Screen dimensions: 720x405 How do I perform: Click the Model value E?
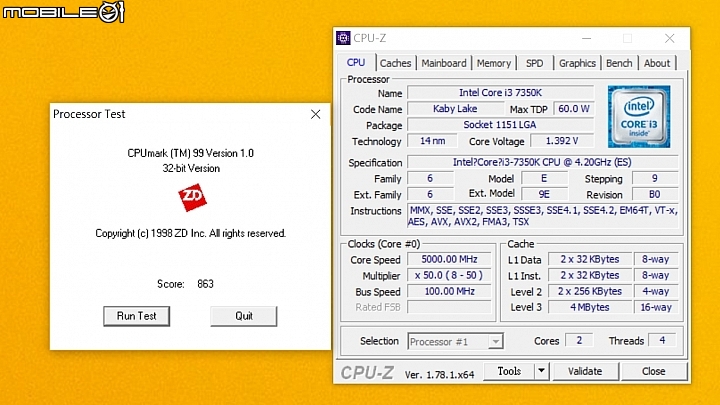tap(544, 178)
